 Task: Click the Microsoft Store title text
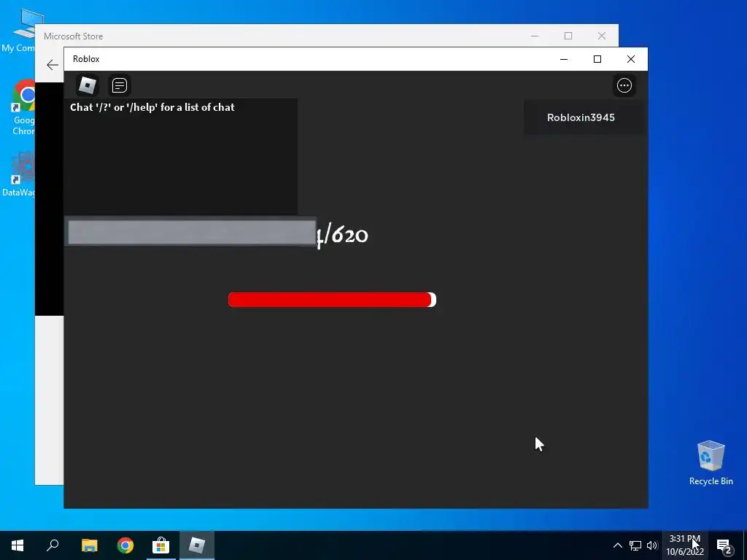74,36
